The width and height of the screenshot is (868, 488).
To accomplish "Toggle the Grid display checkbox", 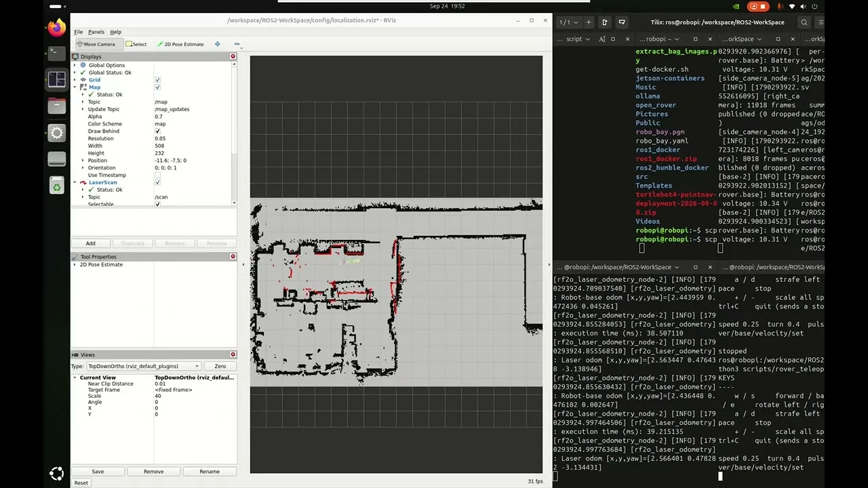I will point(157,80).
